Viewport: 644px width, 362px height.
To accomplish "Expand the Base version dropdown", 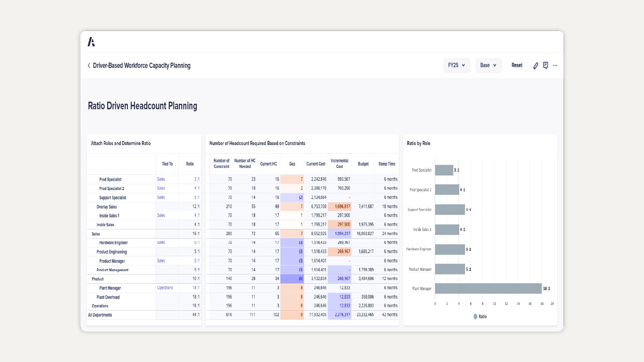I will pyautogui.click(x=488, y=65).
